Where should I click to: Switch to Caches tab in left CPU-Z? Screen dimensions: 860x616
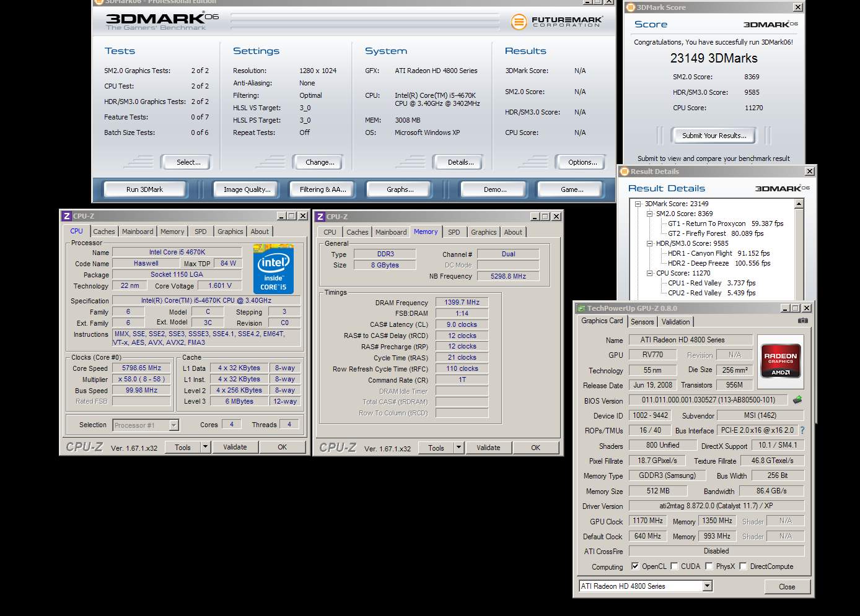(104, 232)
